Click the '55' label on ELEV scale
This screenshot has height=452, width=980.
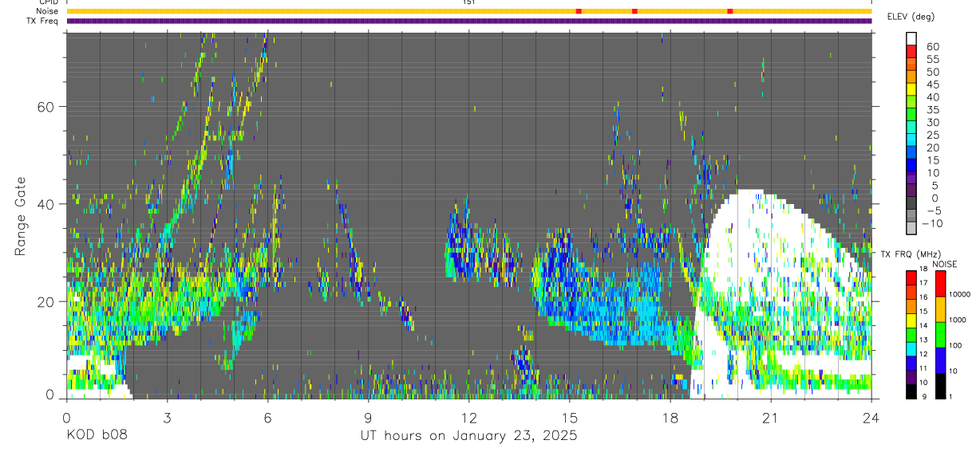[x=932, y=59]
